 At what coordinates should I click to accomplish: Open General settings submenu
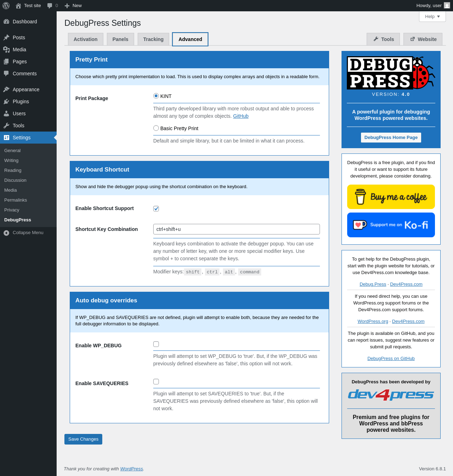coord(12,151)
